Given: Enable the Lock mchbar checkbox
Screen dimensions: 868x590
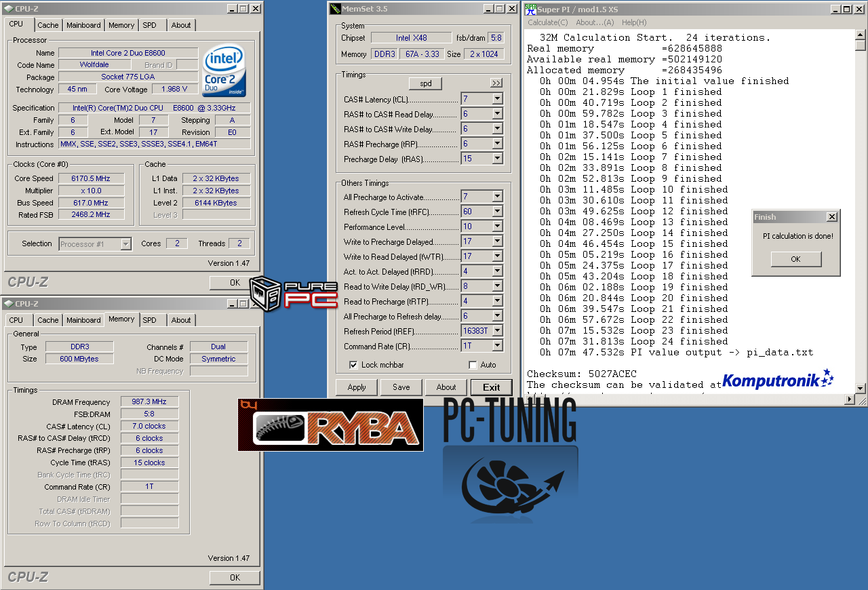Looking at the screenshot, I should [353, 365].
